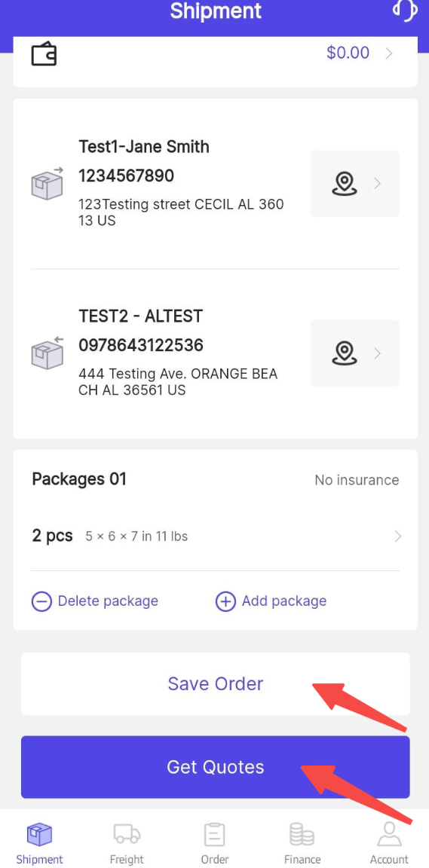This screenshot has width=429, height=868.
Task: Open the wallet icon
Action: [x=44, y=55]
